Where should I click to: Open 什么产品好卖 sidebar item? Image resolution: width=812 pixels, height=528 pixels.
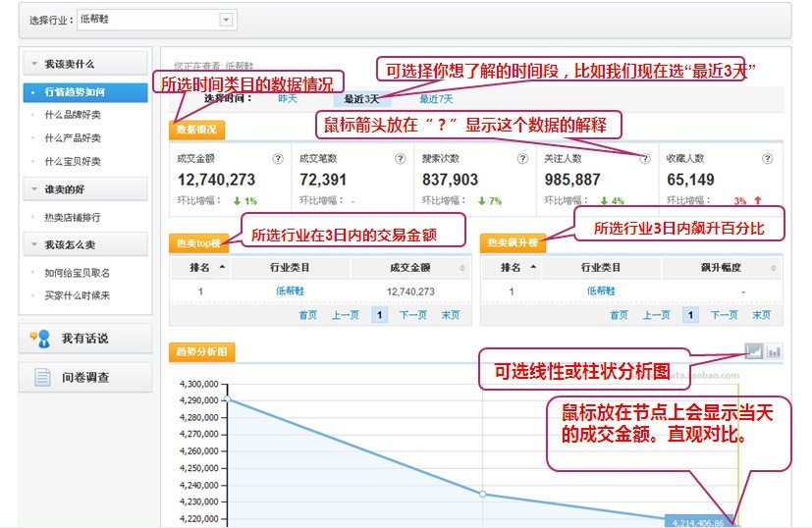(73, 138)
